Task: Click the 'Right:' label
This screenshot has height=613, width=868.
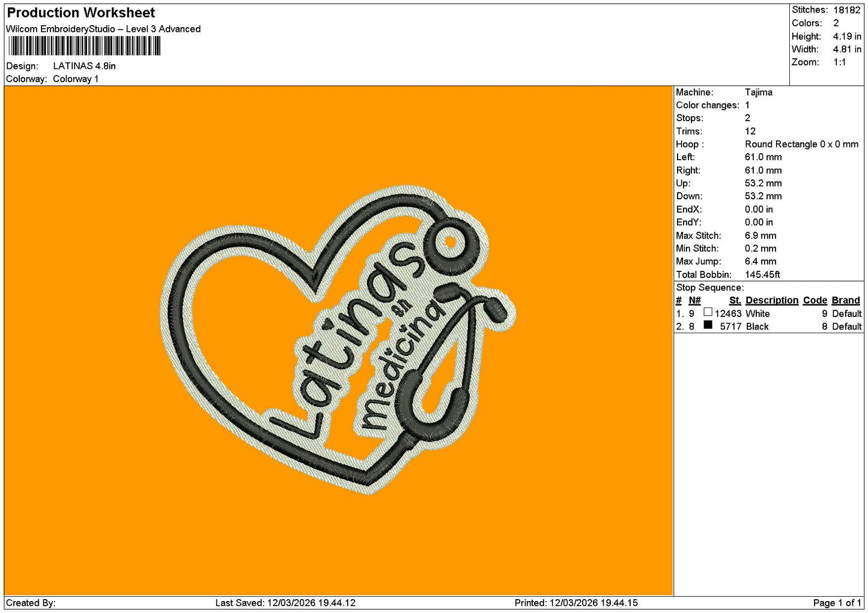Action: tap(688, 171)
